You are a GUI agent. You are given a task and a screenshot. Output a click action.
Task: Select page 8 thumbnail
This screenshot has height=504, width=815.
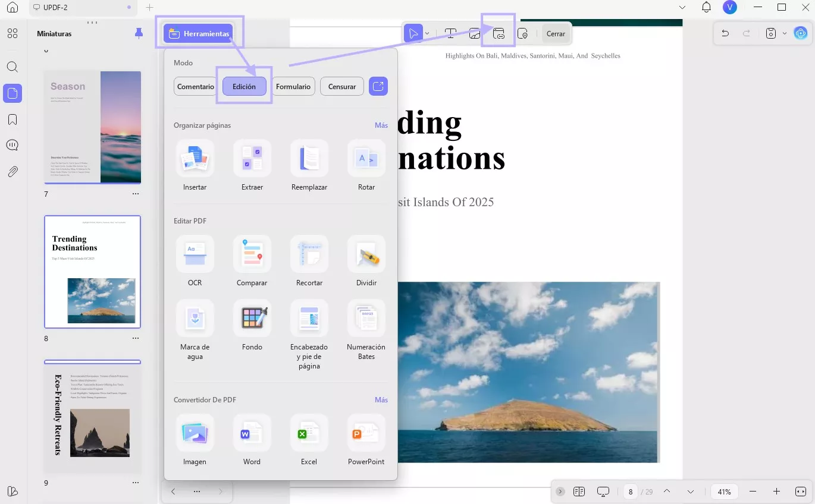(x=93, y=272)
